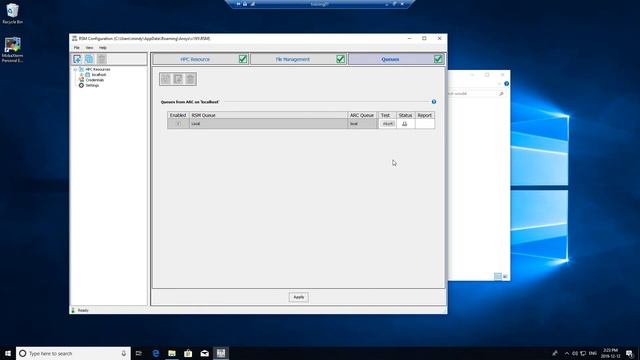Click the HPC Resources tree icon

pos(81,69)
